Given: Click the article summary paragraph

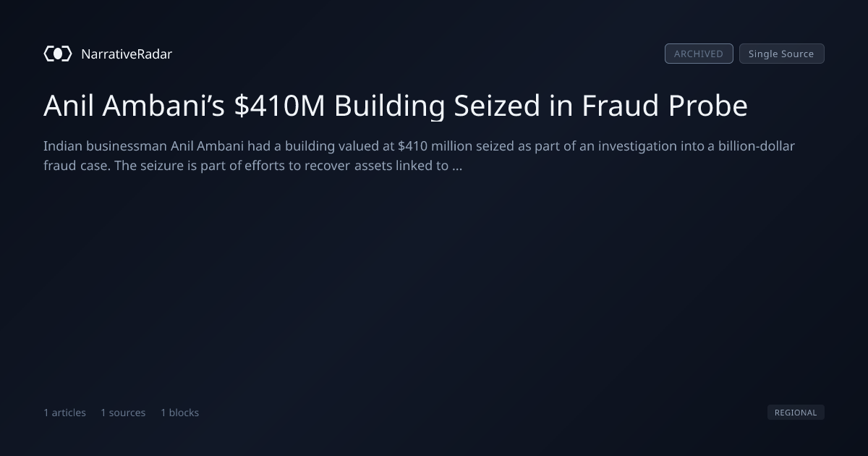Looking at the screenshot, I should [420, 156].
